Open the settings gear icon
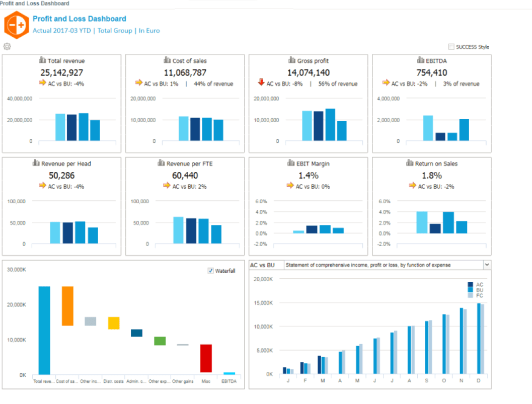532x404 pixels. 7,47
